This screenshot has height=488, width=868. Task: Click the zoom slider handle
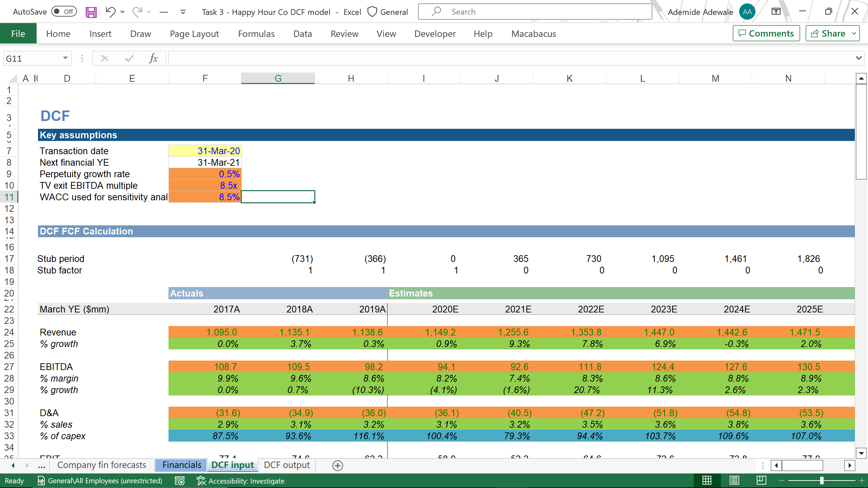point(822,481)
